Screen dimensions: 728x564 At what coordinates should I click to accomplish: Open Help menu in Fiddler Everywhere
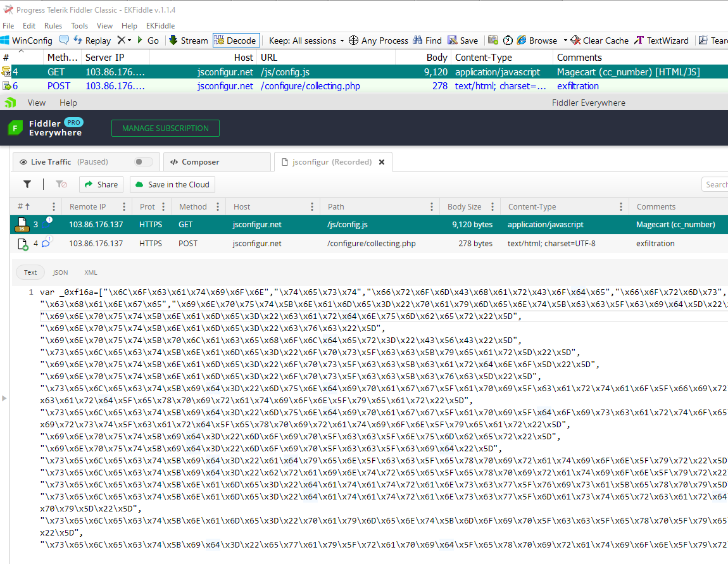(68, 103)
